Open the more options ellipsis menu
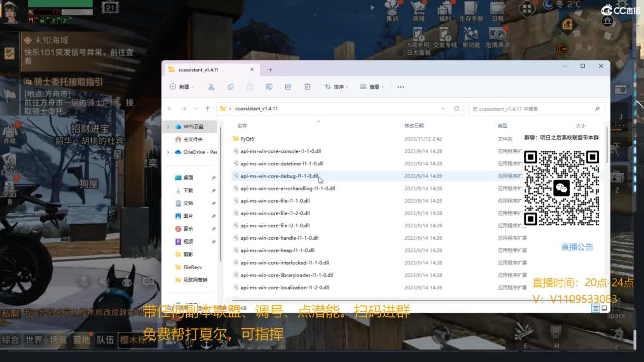Image resolution: width=644 pixels, height=362 pixels. pyautogui.click(x=400, y=87)
